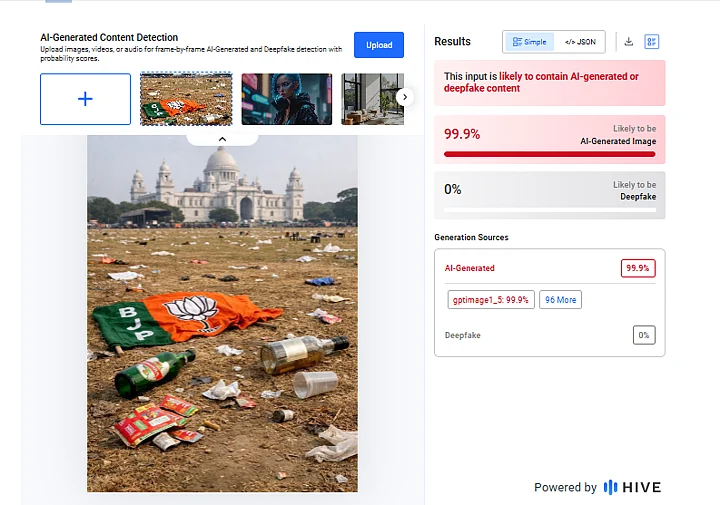This screenshot has height=505, width=720.
Task: Click the Upload button
Action: pos(379,45)
